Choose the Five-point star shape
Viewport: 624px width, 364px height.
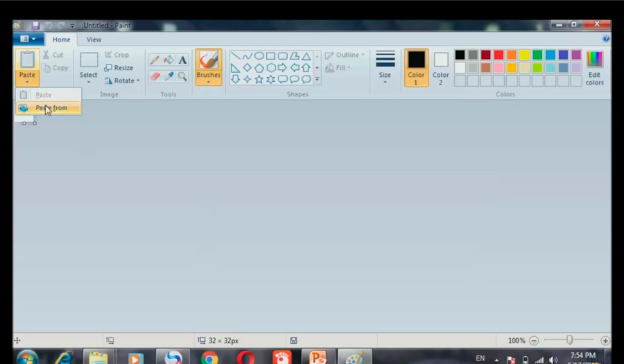(259, 79)
